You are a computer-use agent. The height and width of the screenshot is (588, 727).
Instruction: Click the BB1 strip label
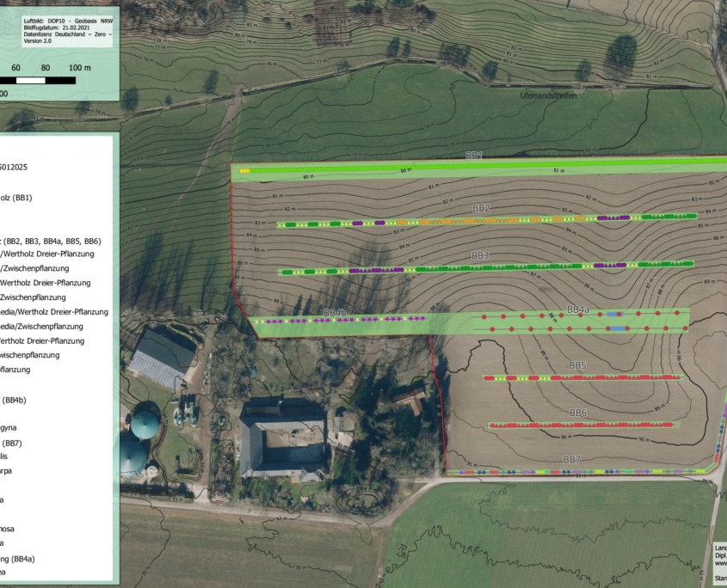474,156
